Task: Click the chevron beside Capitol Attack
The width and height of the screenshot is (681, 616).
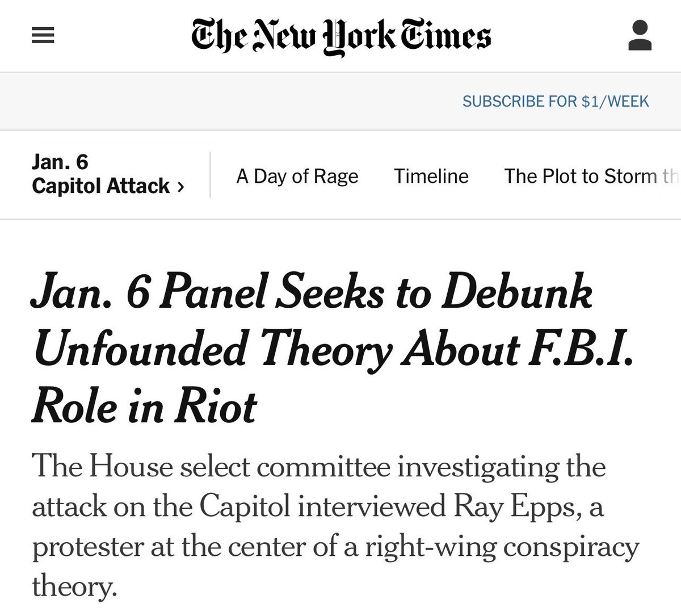Action: point(180,187)
